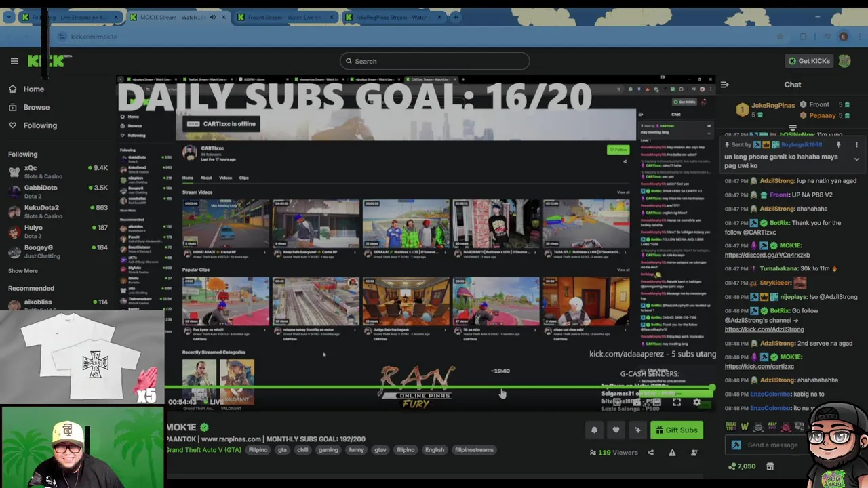
Task: Insert the first DASAL emote in quick emotes
Action: 731,426
